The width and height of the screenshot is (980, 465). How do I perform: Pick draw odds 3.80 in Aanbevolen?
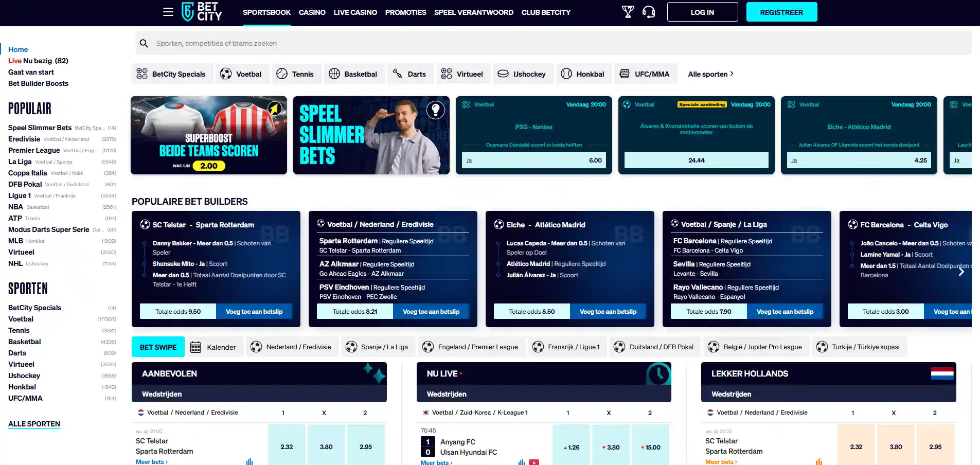[326, 445]
